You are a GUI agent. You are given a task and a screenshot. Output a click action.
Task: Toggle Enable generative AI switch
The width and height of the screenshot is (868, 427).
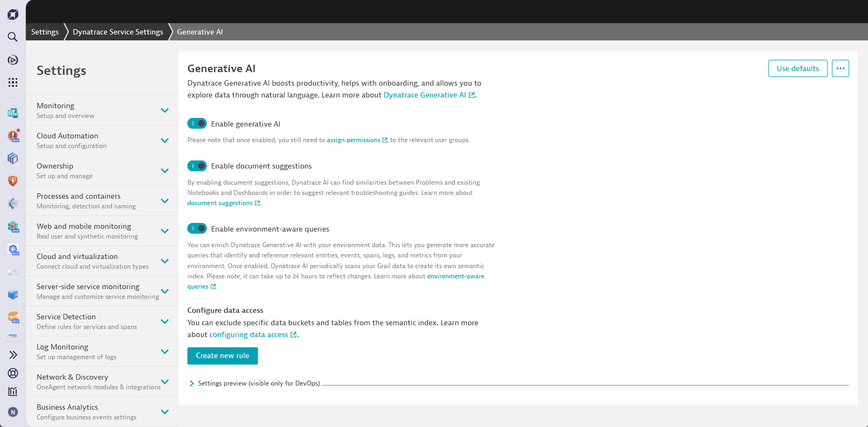click(x=197, y=123)
